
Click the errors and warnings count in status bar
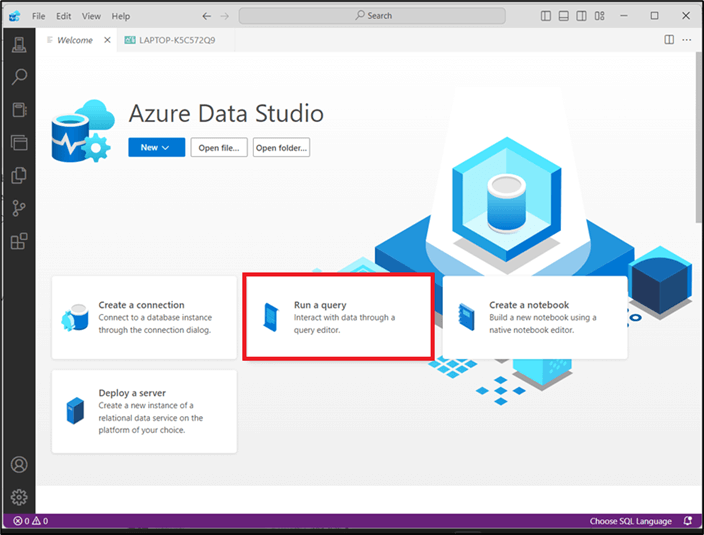click(x=31, y=521)
